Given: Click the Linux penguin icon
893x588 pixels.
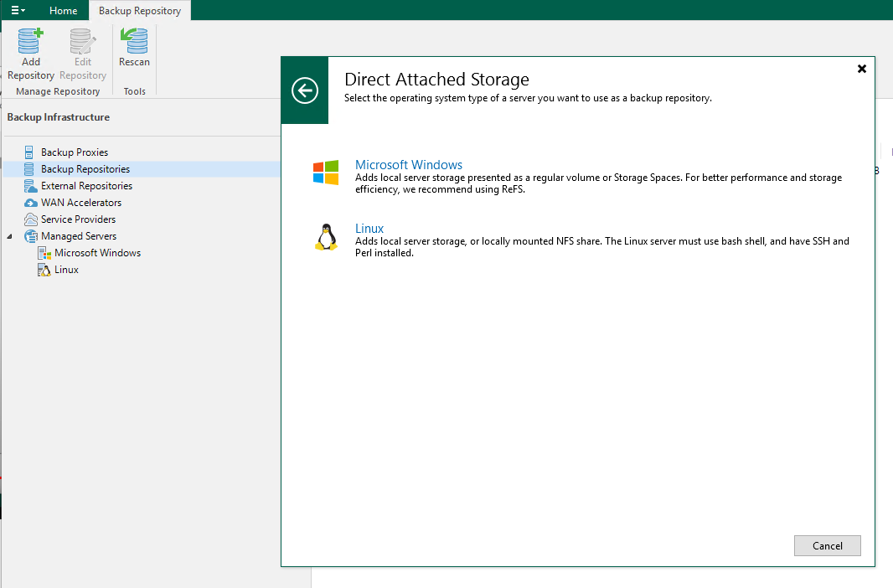Looking at the screenshot, I should [326, 237].
